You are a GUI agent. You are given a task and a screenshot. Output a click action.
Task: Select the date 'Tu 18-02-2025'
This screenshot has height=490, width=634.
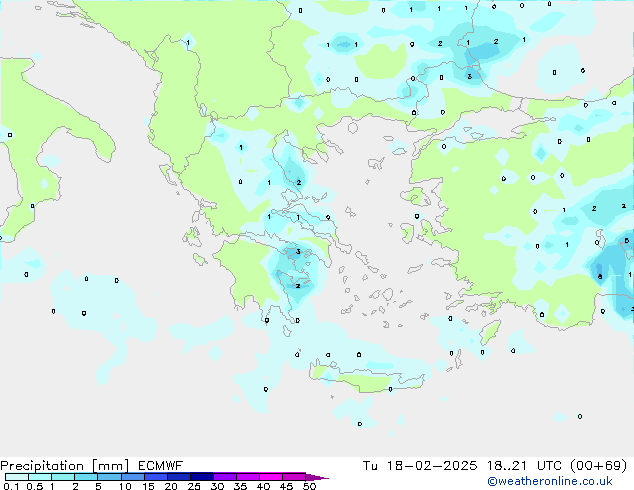(x=420, y=466)
